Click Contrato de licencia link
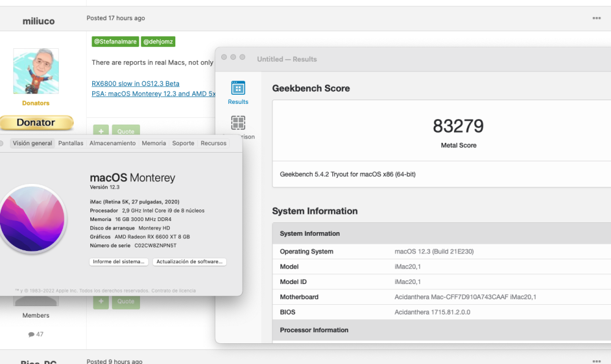Image resolution: width=611 pixels, height=364 pixels. coord(174,291)
